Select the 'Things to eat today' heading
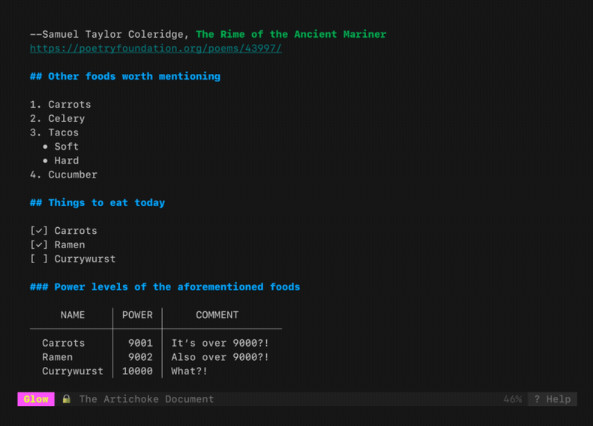This screenshot has height=426, width=593. click(98, 202)
